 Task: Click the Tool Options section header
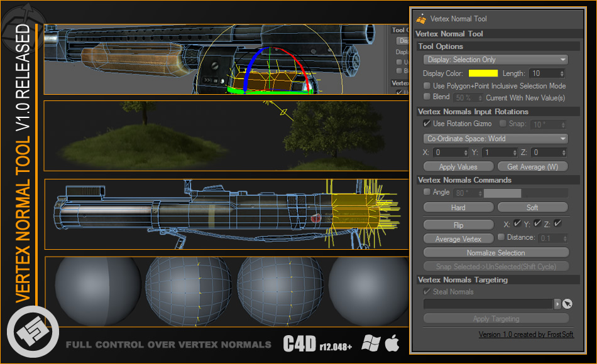(496, 46)
